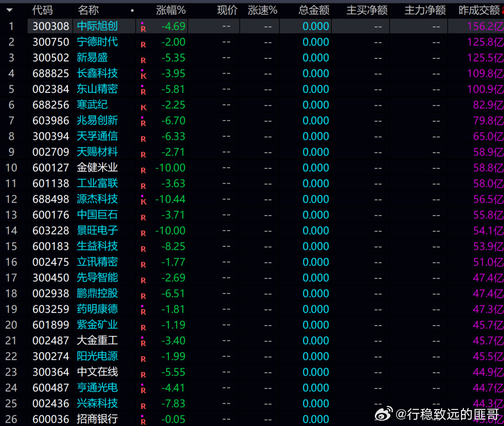Click the R marker for 新易盛
The width and height of the screenshot is (504, 426).
pyautogui.click(x=143, y=60)
